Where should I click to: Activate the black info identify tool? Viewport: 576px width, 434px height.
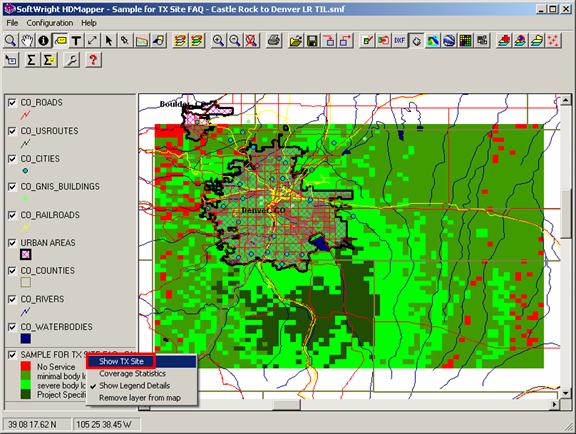click(43, 40)
